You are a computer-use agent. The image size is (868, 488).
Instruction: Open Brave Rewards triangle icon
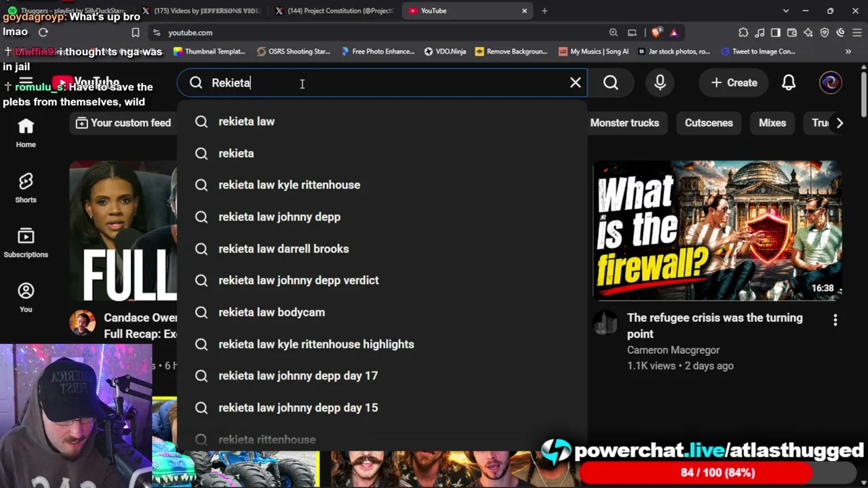(x=673, y=33)
